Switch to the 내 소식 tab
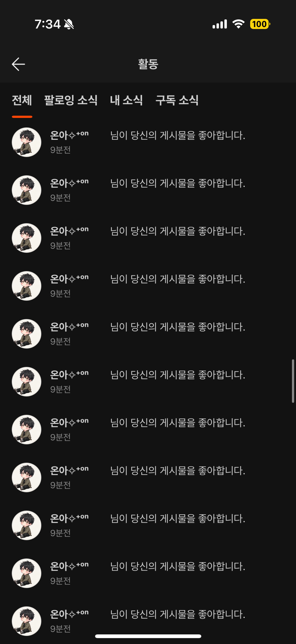 click(126, 101)
